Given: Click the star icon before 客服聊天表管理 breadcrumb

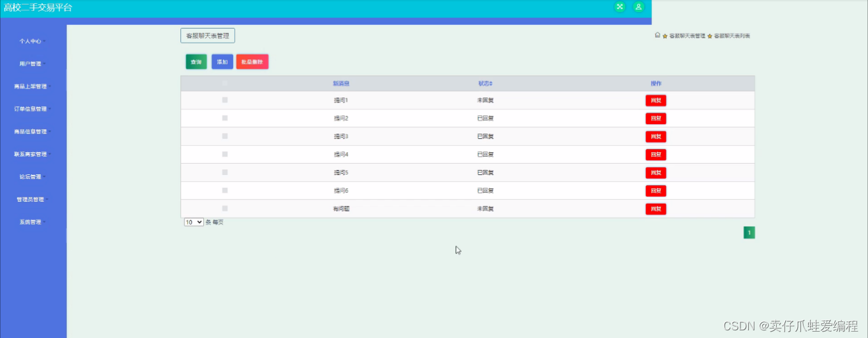Looking at the screenshot, I should coord(665,36).
